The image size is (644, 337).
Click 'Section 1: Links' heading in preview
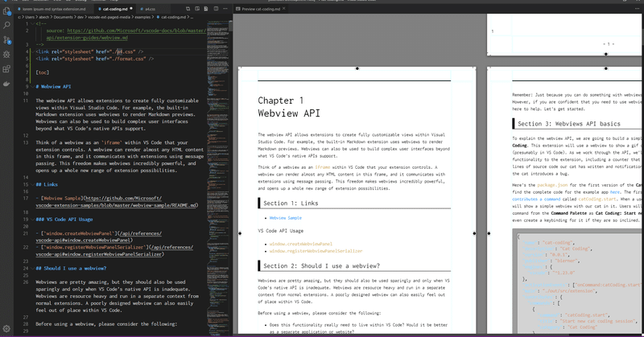coord(291,203)
